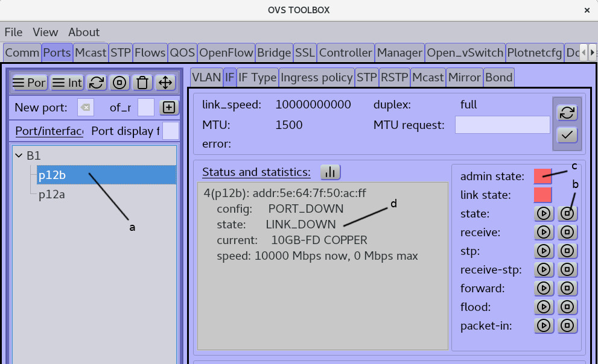Image resolution: width=598 pixels, height=364 pixels.
Task: Select port p12b in the tree
Action: (106, 175)
